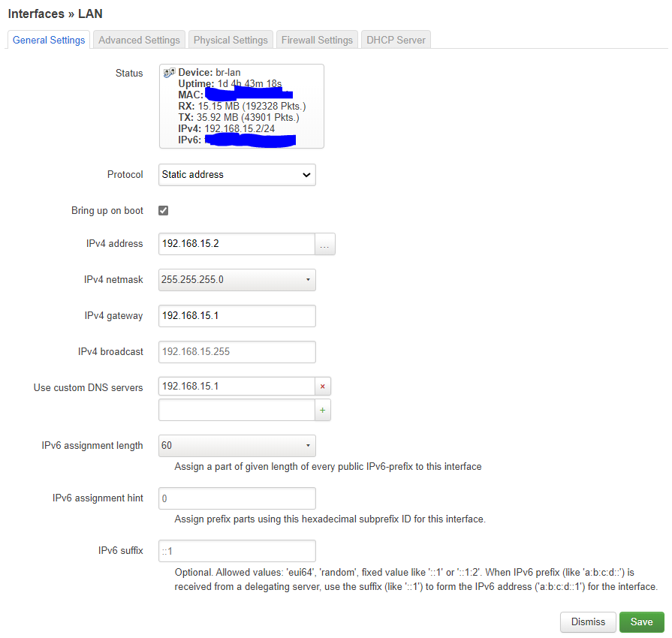The height and width of the screenshot is (638, 672).
Task: Click the br-lan bridge device icon
Action: point(169,72)
